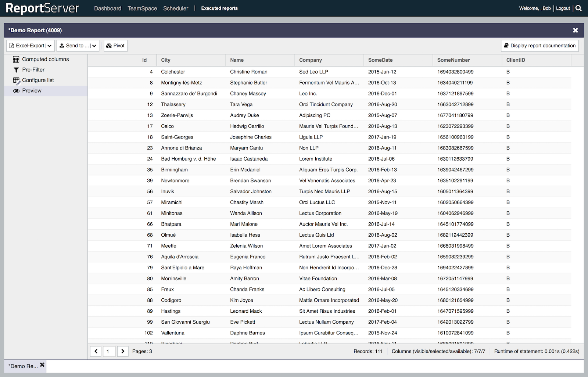Image resolution: width=588 pixels, height=377 pixels.
Task: Click the city cell Inuvik
Action: (168, 191)
